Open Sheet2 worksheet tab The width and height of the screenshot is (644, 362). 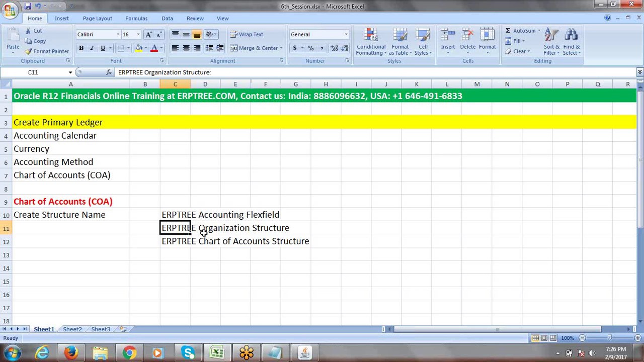pos(72,329)
